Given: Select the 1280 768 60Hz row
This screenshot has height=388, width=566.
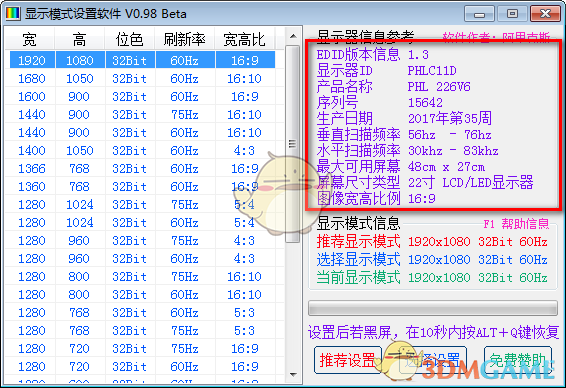Looking at the screenshot, I should pyautogui.click(x=142, y=313).
